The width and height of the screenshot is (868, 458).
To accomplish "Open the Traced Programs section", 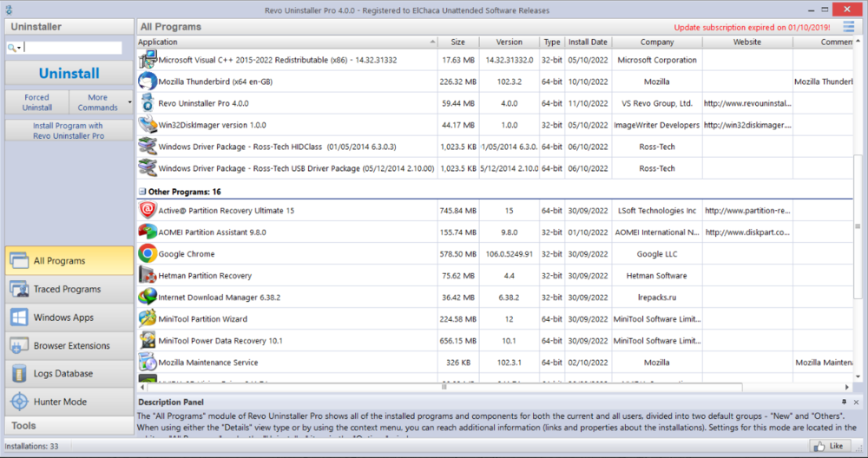I will [x=68, y=289].
